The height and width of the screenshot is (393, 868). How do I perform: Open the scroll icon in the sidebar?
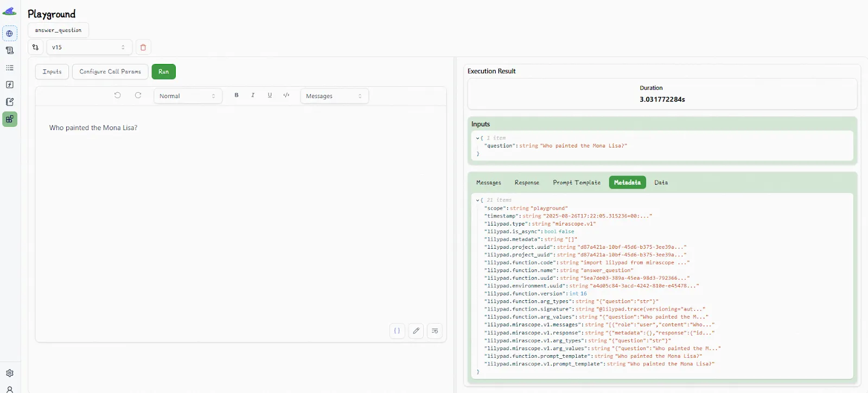[x=10, y=50]
